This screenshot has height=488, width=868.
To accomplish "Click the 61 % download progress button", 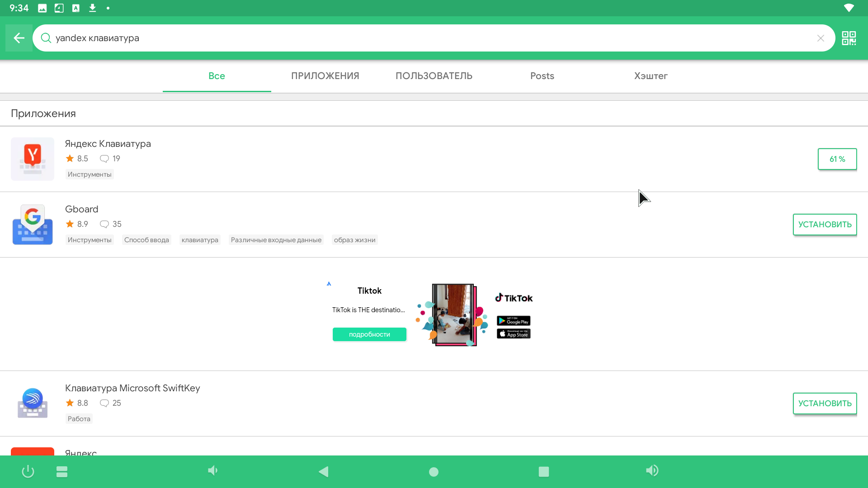I will (837, 159).
